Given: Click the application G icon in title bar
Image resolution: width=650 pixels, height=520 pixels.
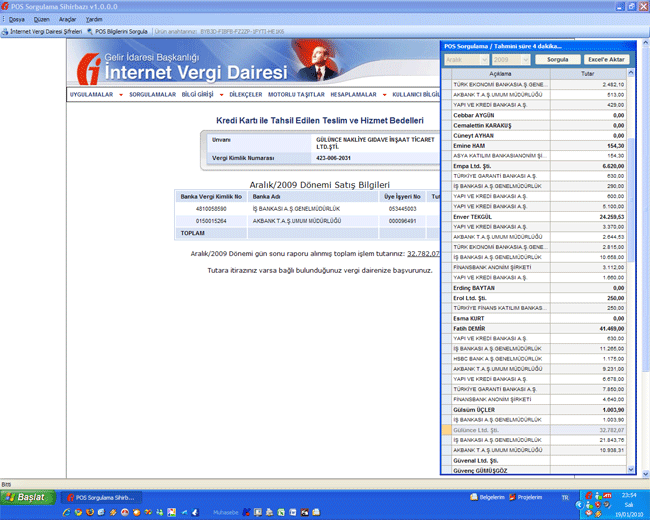Looking at the screenshot, I should [5, 6].
